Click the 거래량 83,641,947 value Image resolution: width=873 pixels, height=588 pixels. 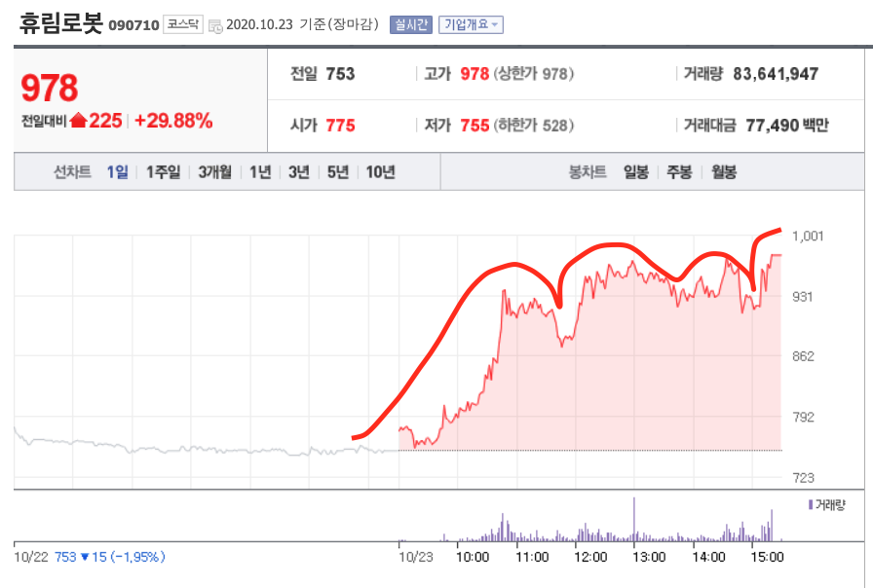click(776, 73)
